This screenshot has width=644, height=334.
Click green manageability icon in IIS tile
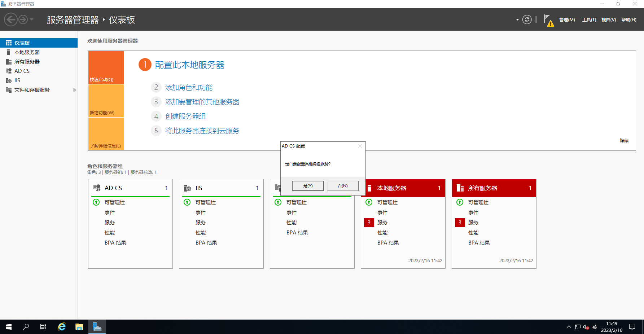(x=187, y=202)
